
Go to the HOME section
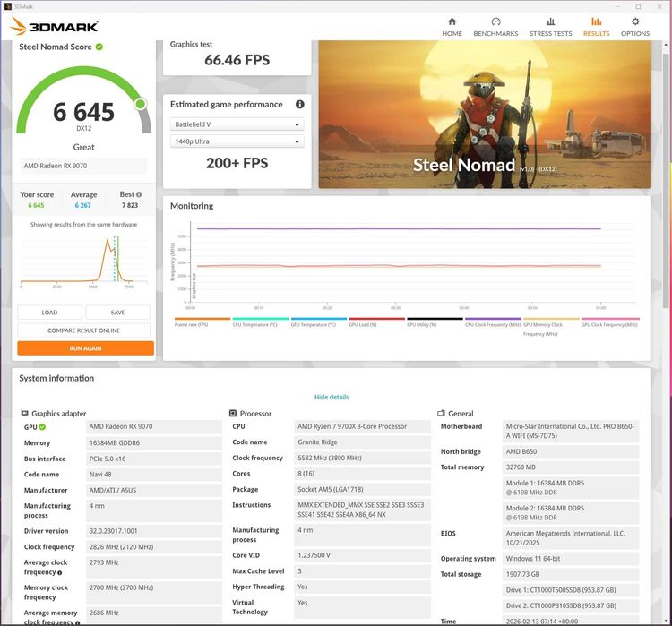(452, 27)
